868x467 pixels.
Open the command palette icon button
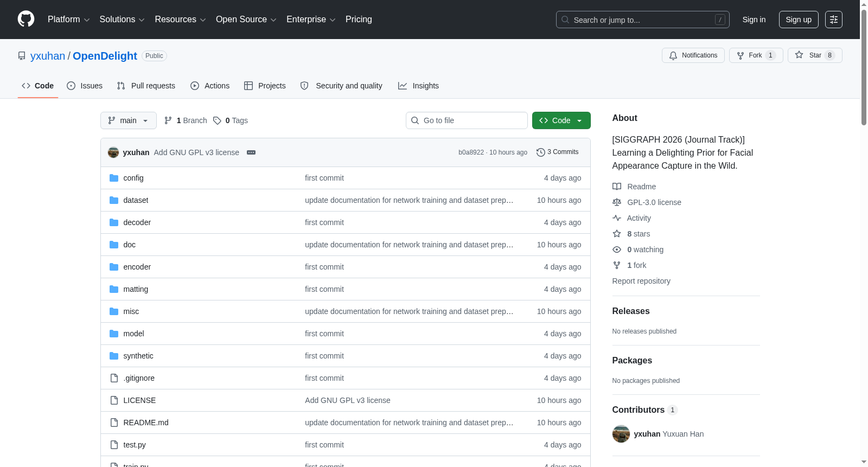coord(834,20)
